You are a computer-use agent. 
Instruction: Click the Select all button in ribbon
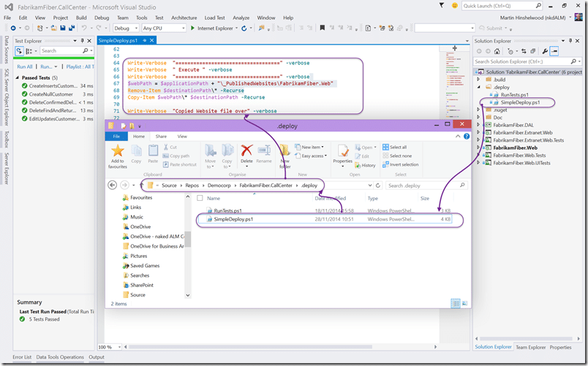pos(394,148)
